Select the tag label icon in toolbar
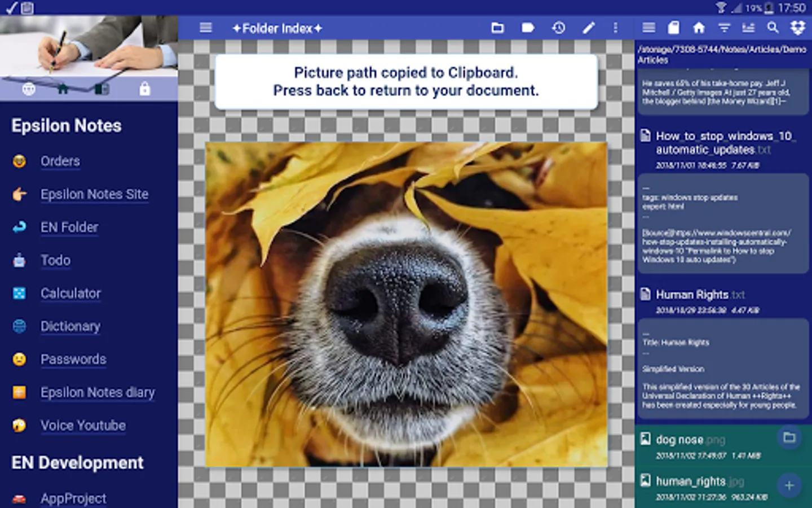Viewport: 812px width, 508px height. click(x=528, y=28)
